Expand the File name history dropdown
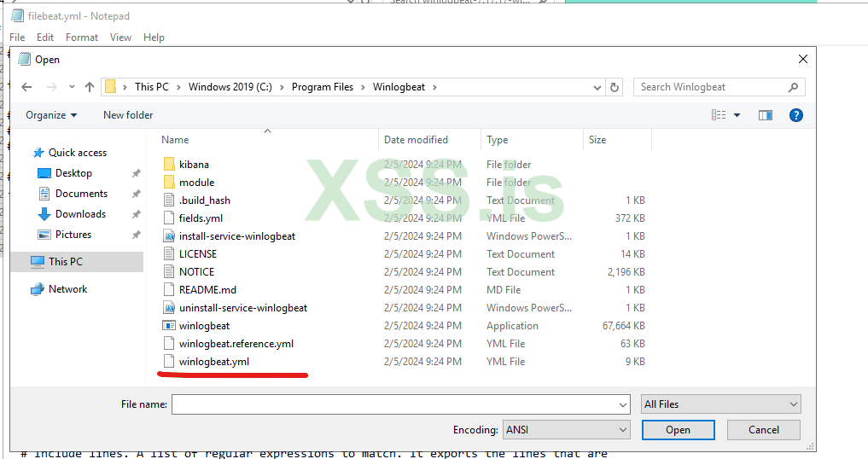Viewport: 868px width, 459px height. click(x=623, y=404)
